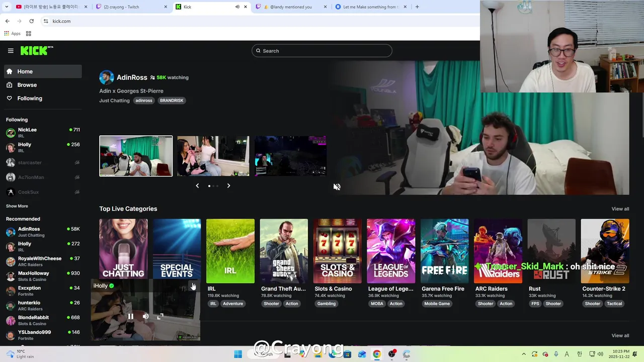Close the Kick browser tab

click(246, 7)
